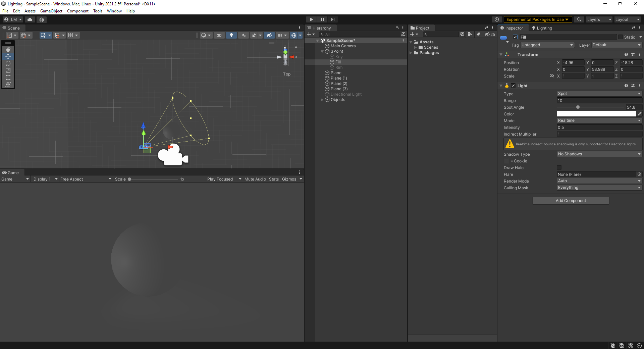Image resolution: width=644 pixels, height=349 pixels.
Task: Pick color with the eyedropper icon
Action: pos(640,114)
